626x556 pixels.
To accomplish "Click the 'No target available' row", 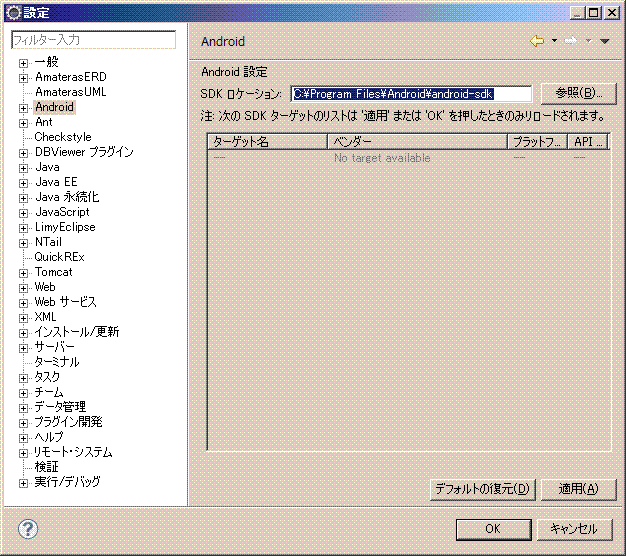I will click(409, 158).
